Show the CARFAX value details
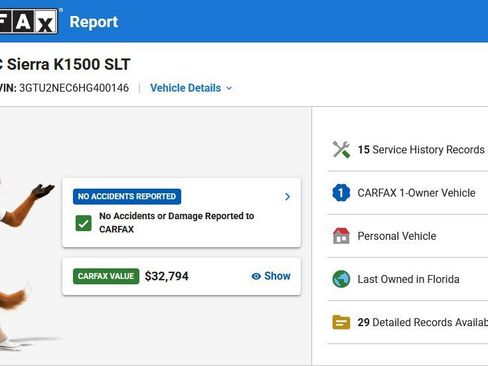 (x=271, y=276)
